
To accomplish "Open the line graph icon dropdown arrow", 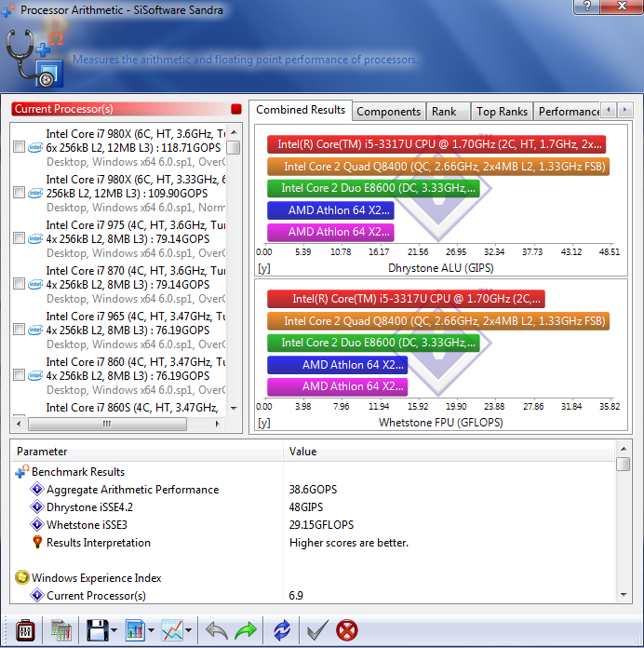I will 189,630.
